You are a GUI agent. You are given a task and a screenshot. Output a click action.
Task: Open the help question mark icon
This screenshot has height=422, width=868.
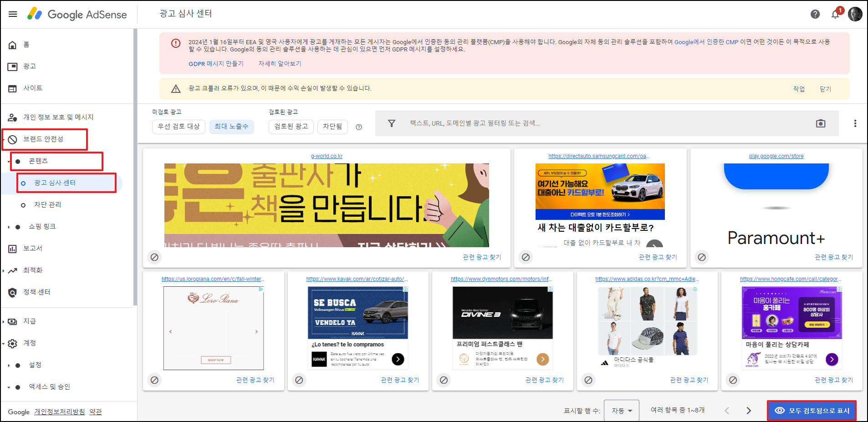point(815,14)
